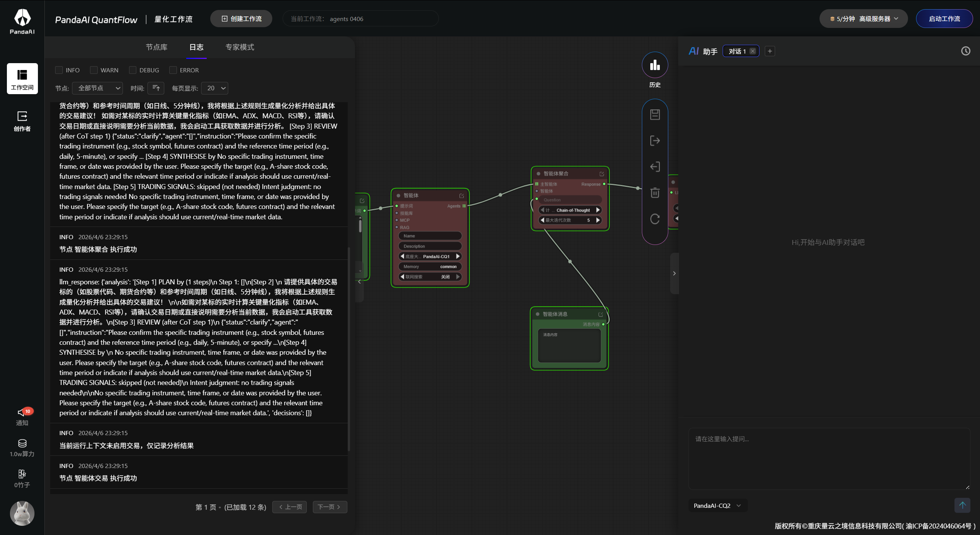Screen dimensions: 980x535
Task: Decrease 最大迭代次数 with left arrow
Action: pos(542,220)
